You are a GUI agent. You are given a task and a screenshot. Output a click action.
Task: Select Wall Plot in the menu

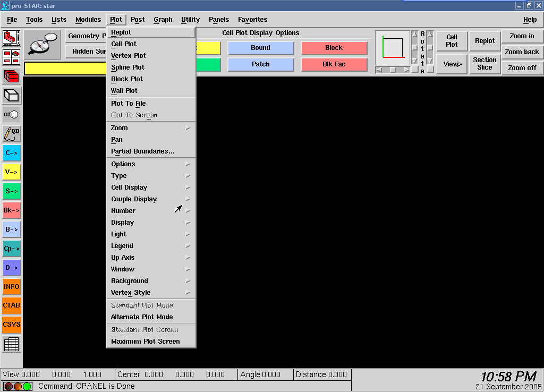(151, 91)
